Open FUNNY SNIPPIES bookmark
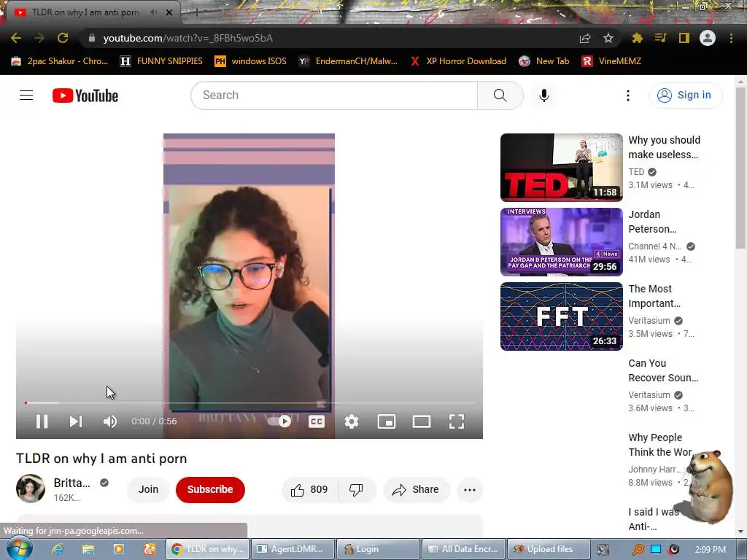 (161, 61)
